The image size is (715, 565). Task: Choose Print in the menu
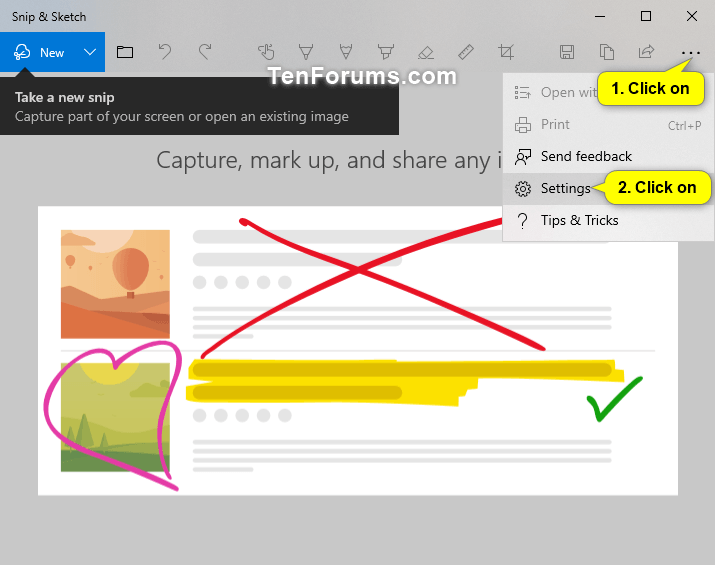(x=608, y=124)
